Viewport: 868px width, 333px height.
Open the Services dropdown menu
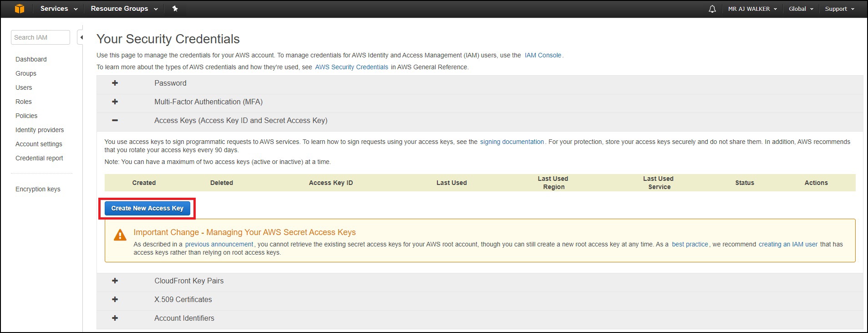click(59, 9)
